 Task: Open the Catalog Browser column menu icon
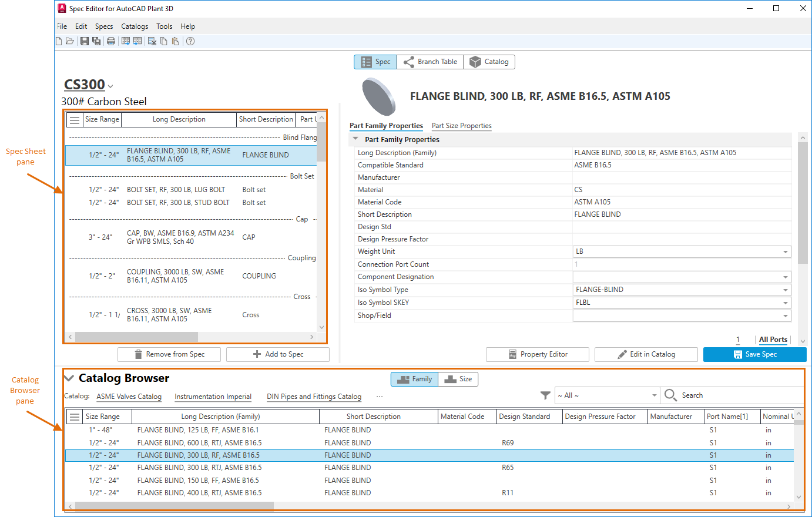coord(75,417)
